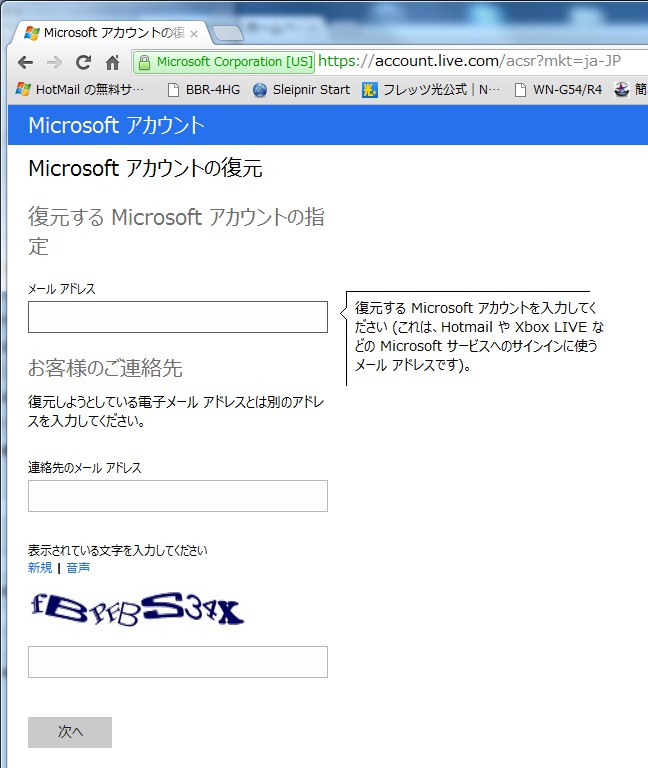Open the フレッツ光公式 bookmark
The width and height of the screenshot is (648, 768).
[432, 90]
